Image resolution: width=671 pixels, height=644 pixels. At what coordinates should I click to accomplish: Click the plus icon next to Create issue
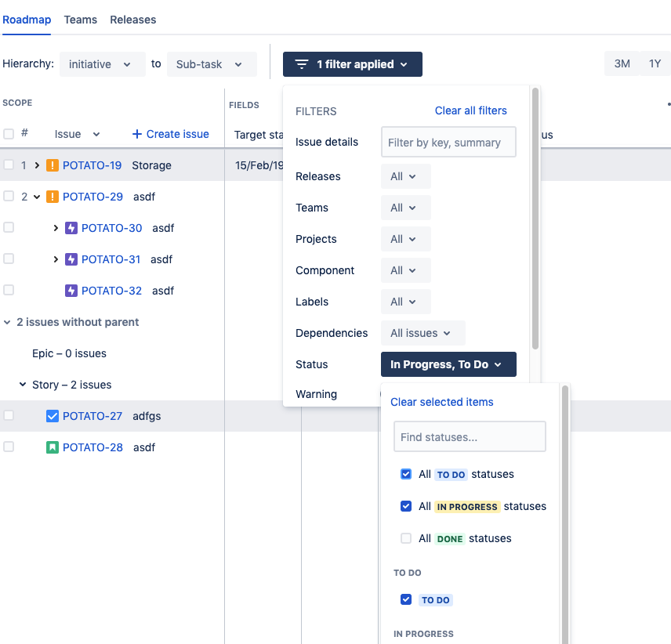click(137, 134)
